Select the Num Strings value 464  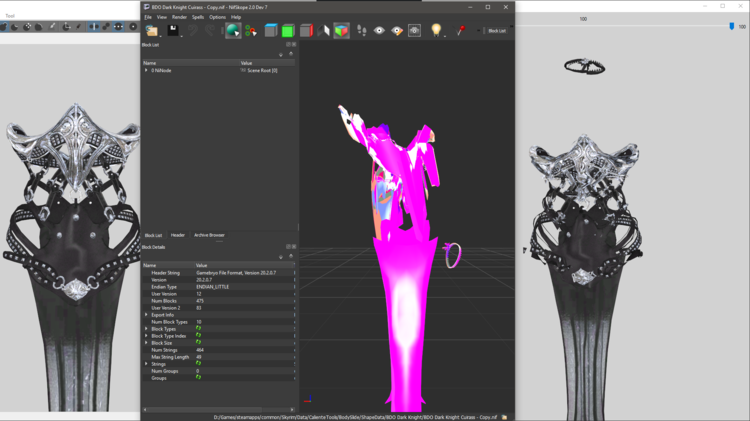tap(200, 350)
